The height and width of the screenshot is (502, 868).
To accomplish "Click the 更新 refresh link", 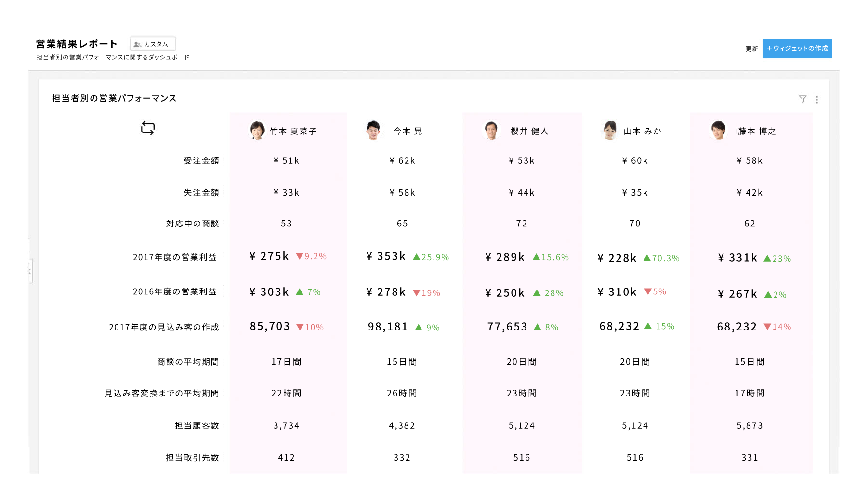I will [x=751, y=49].
